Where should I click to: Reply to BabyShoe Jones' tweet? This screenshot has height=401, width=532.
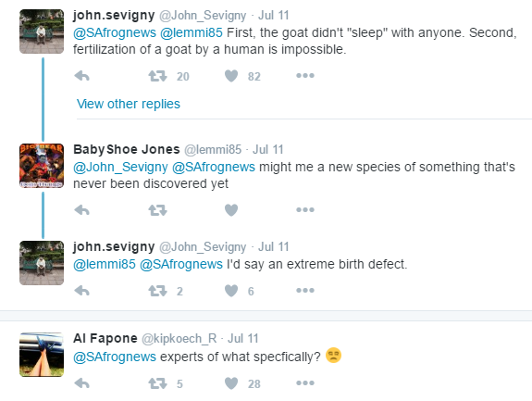pos(81,210)
